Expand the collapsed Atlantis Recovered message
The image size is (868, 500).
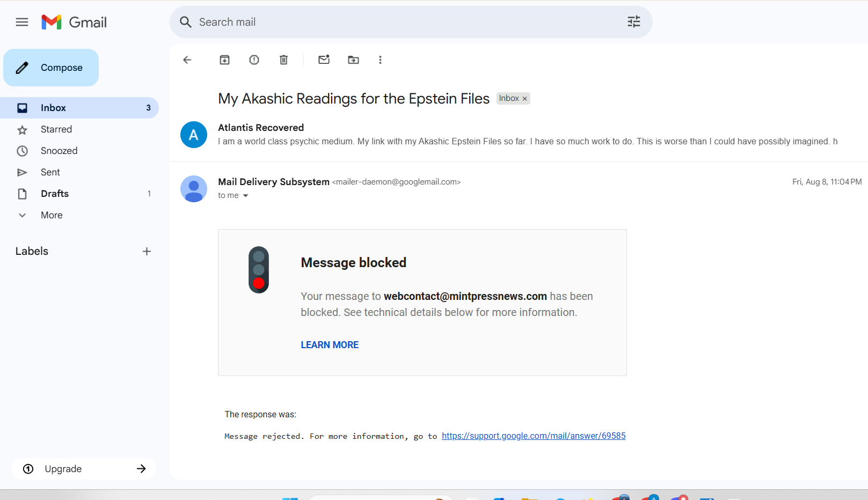point(519,135)
